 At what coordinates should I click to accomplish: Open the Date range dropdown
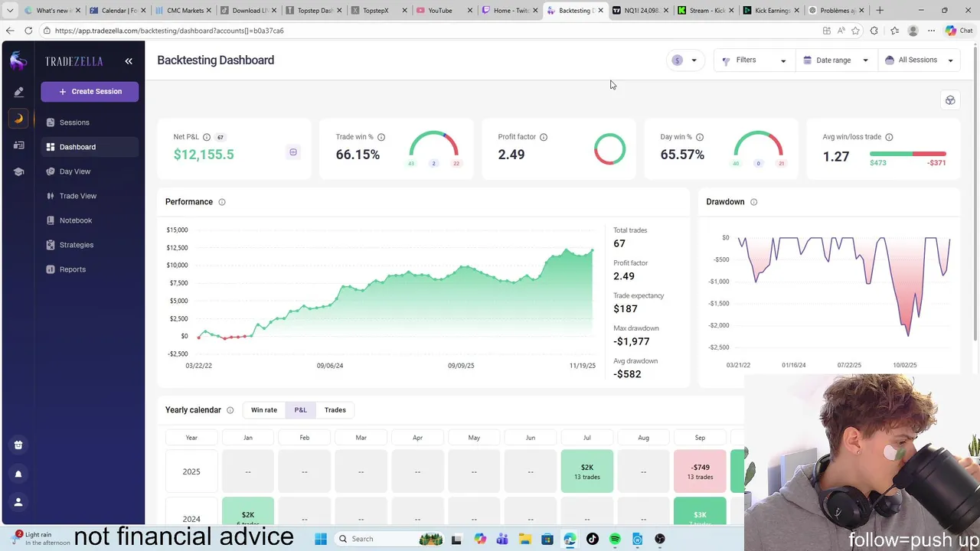click(x=836, y=60)
